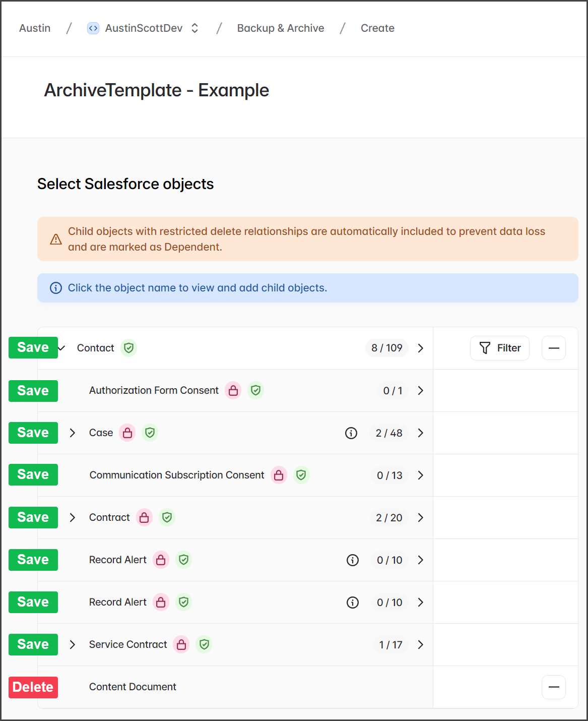Click the green shield icon beside Contract

click(167, 517)
